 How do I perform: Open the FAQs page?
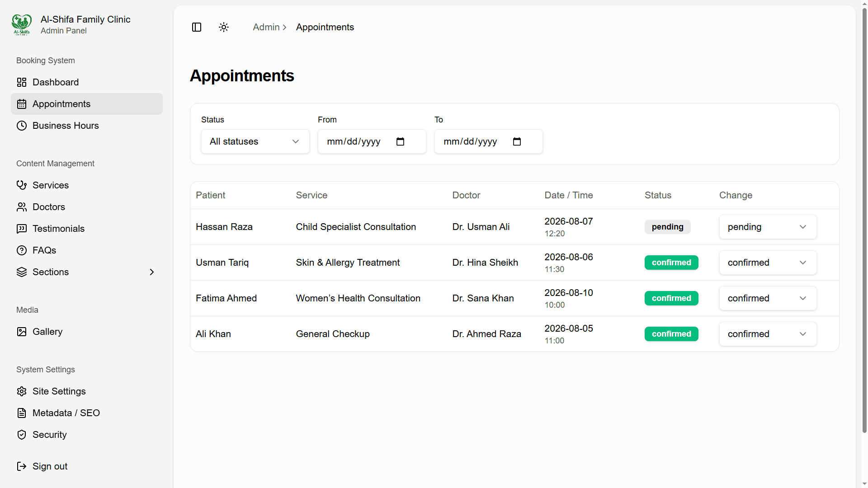[87, 250]
